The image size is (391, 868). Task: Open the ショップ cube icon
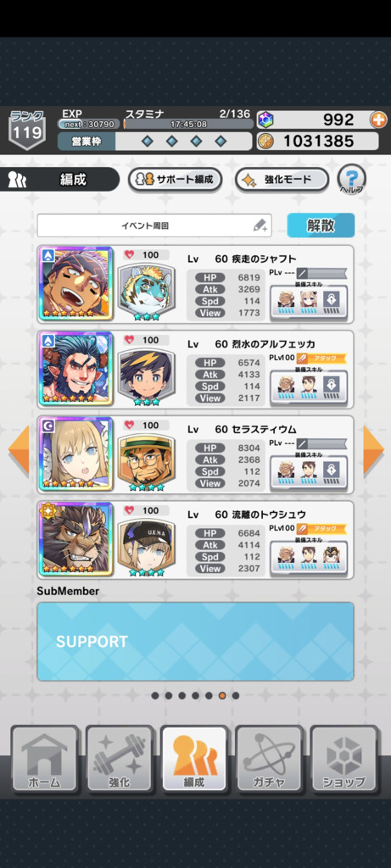(344, 758)
